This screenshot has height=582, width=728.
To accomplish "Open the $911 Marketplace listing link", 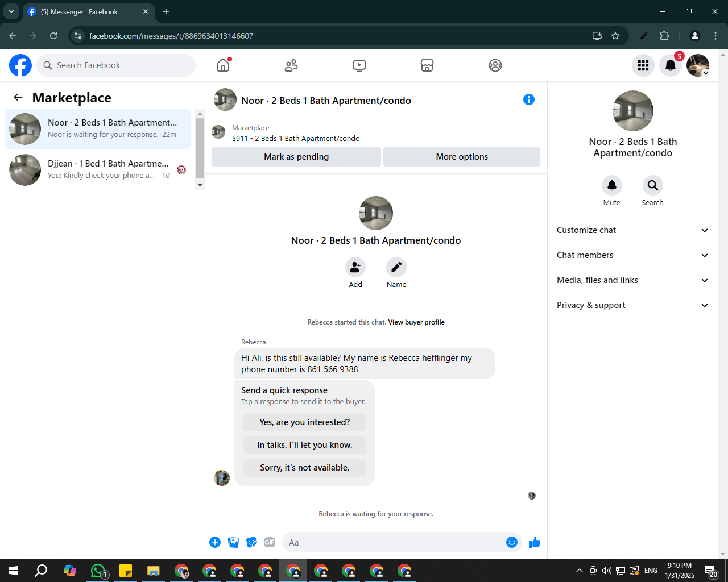I will tap(296, 138).
